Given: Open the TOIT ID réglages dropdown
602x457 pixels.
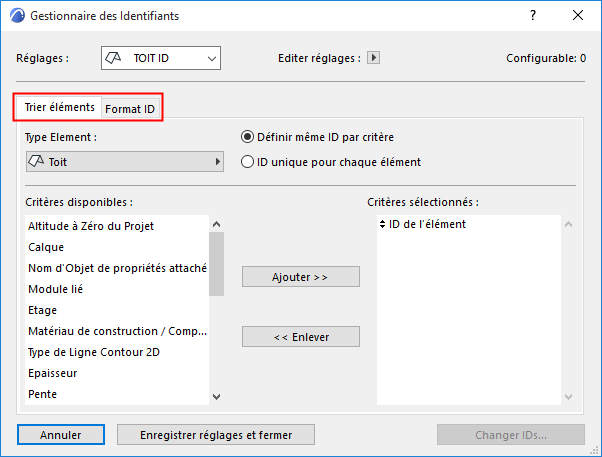Looking at the screenshot, I should (160, 58).
